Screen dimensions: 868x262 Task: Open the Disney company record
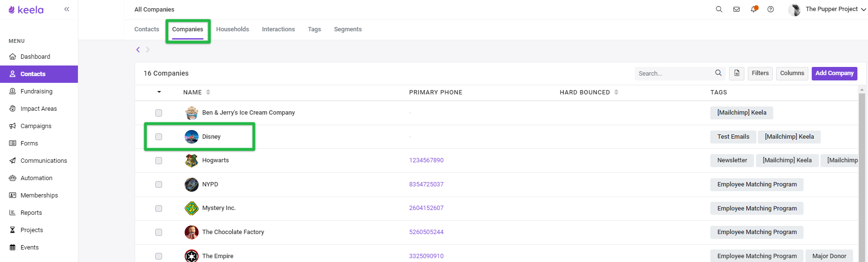[x=211, y=137]
